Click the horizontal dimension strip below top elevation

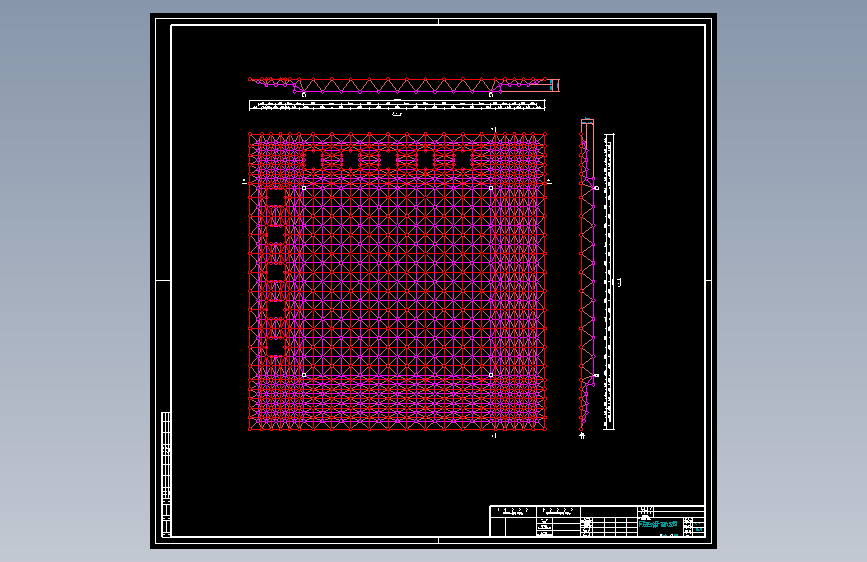coord(397,105)
